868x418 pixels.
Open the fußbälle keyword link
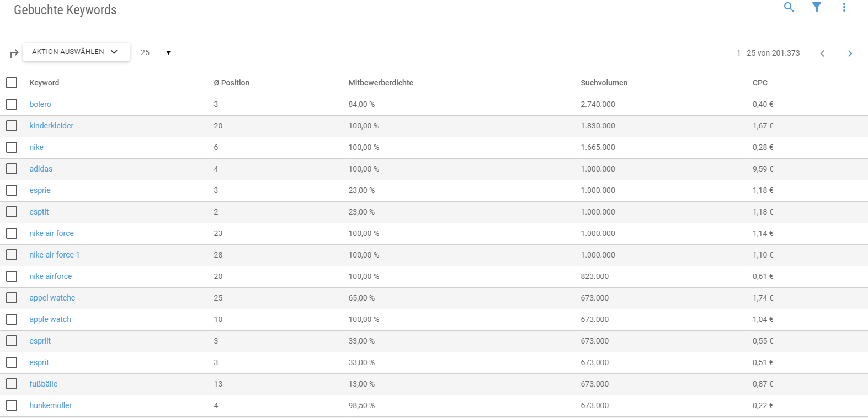pos(44,384)
